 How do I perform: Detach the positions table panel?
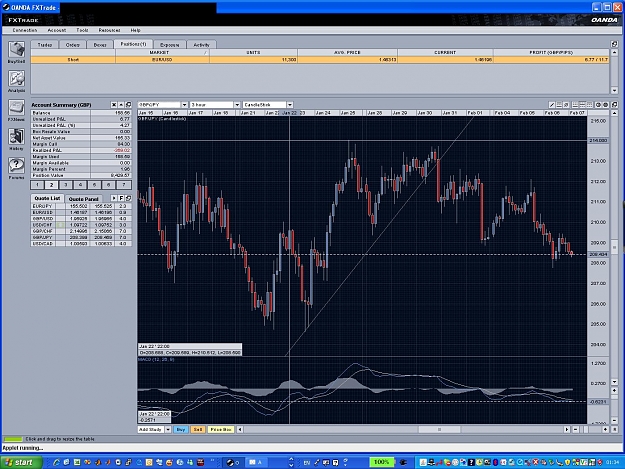(614, 44)
